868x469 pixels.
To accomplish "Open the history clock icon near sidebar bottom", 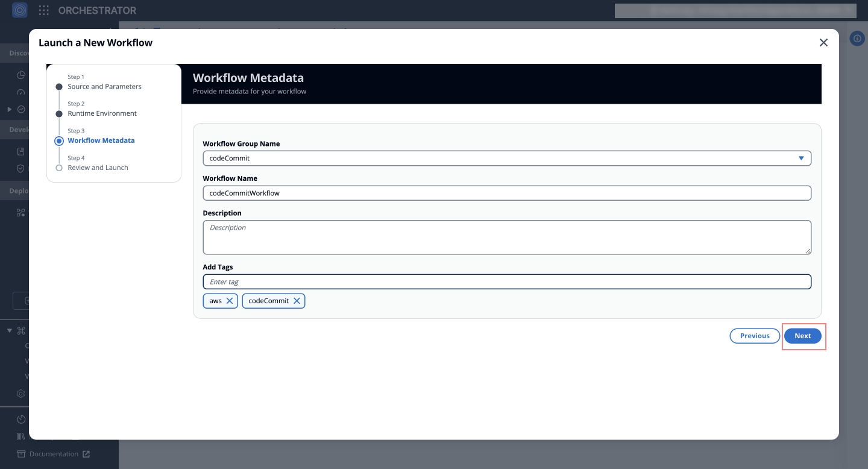I will tap(20, 419).
